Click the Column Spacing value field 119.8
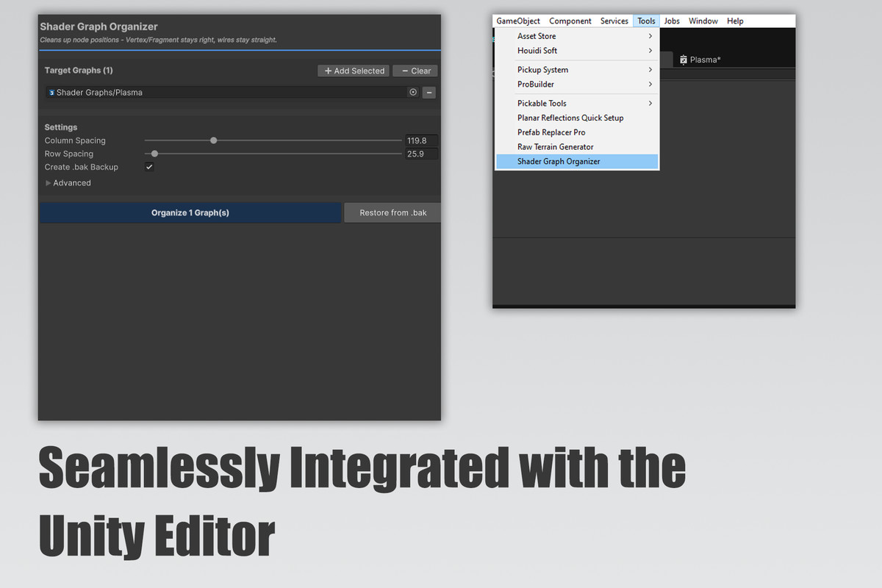 [421, 140]
